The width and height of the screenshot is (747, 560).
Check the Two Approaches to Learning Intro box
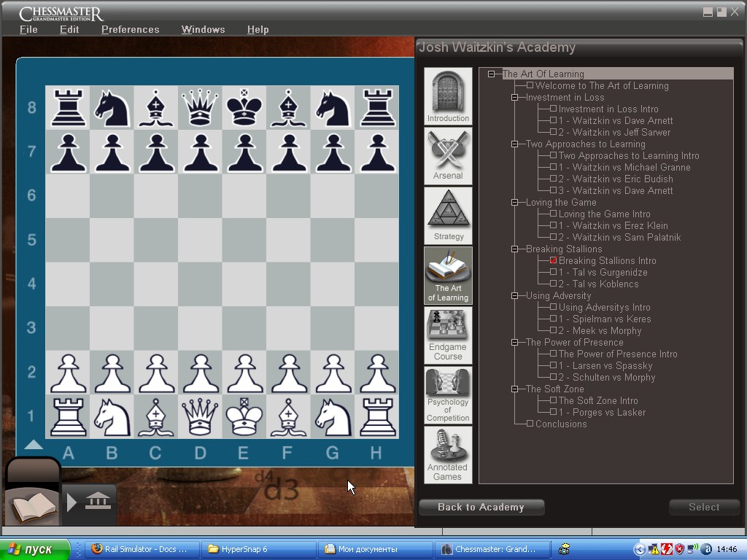(553, 155)
